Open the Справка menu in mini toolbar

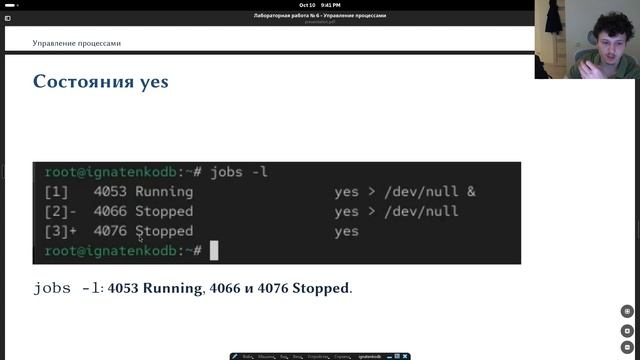click(x=342, y=356)
